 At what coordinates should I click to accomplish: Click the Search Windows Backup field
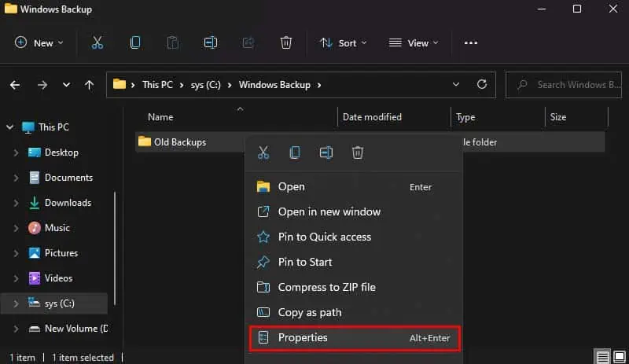tap(564, 85)
